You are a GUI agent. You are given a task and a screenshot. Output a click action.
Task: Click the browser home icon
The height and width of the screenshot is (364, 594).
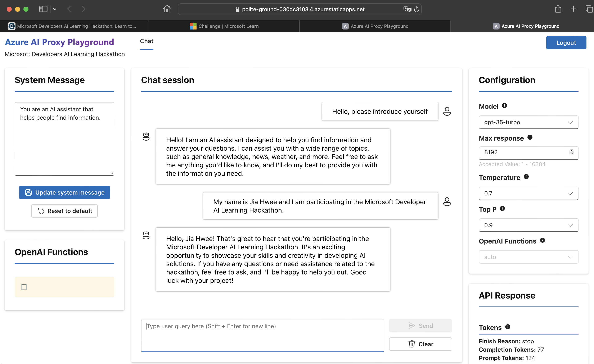tap(167, 9)
